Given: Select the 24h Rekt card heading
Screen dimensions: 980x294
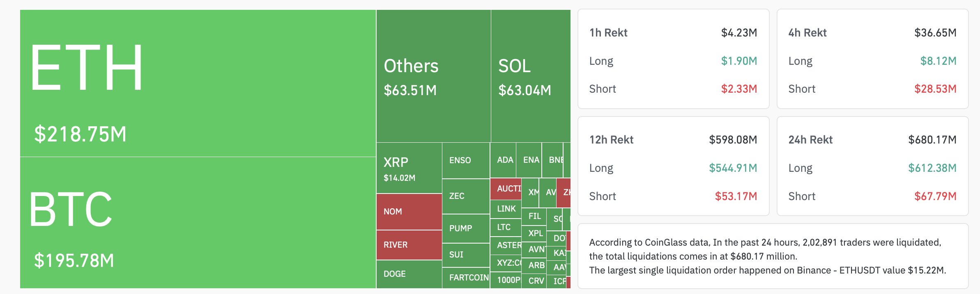Looking at the screenshot, I should 810,140.
